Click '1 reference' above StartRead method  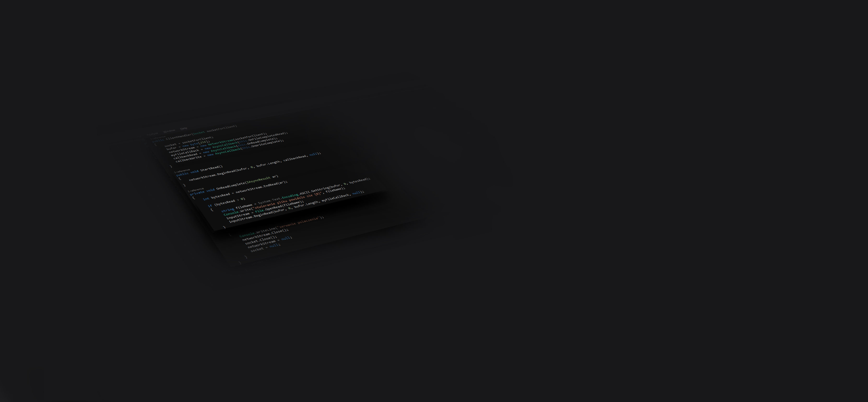[x=182, y=171]
